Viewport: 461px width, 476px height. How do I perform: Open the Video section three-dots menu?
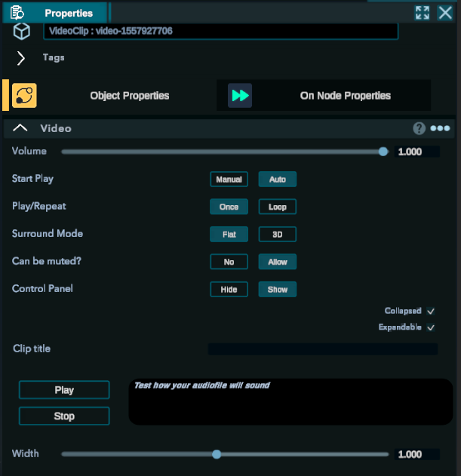tap(440, 129)
